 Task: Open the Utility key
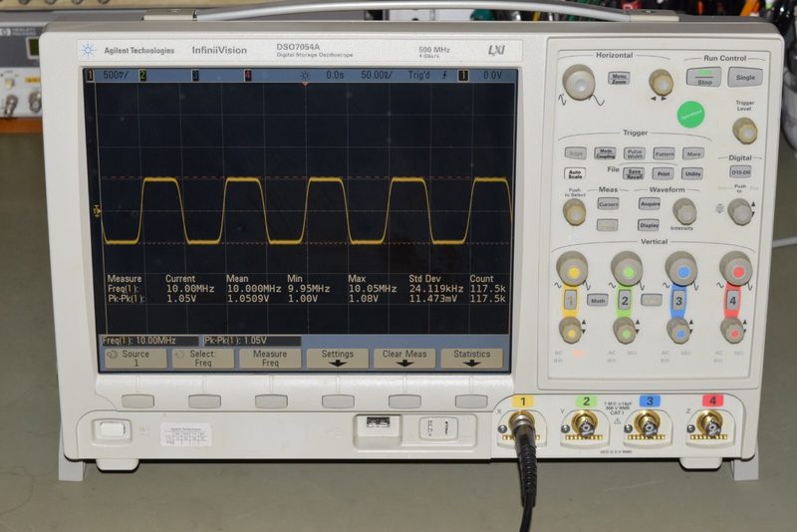pos(692,173)
